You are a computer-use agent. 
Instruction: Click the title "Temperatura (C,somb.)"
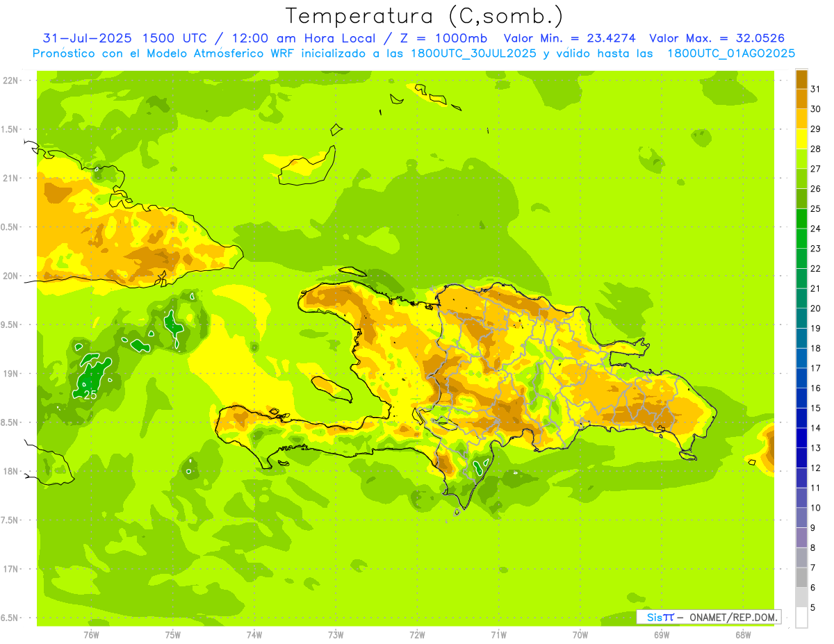424,17
